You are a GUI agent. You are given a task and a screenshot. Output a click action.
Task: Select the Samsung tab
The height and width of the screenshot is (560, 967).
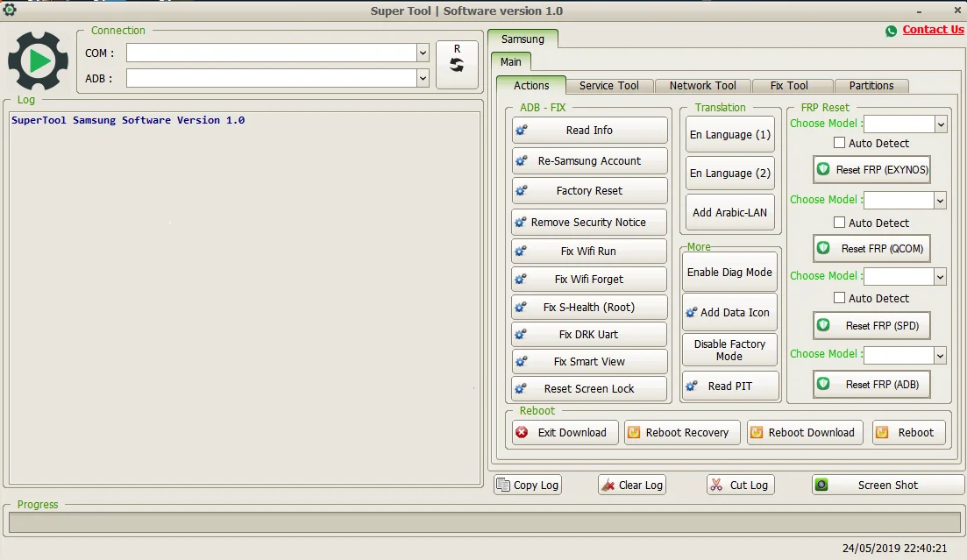coord(523,39)
